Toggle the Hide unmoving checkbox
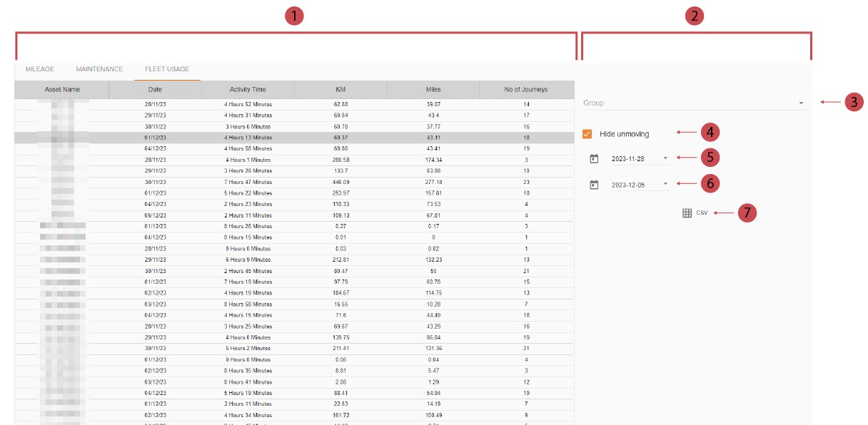 587,133
